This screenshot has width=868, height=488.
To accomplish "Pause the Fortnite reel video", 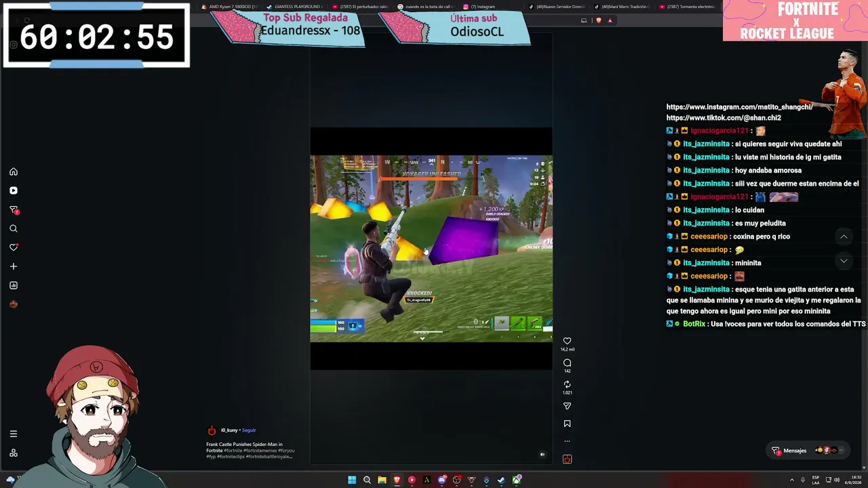I will (431, 249).
